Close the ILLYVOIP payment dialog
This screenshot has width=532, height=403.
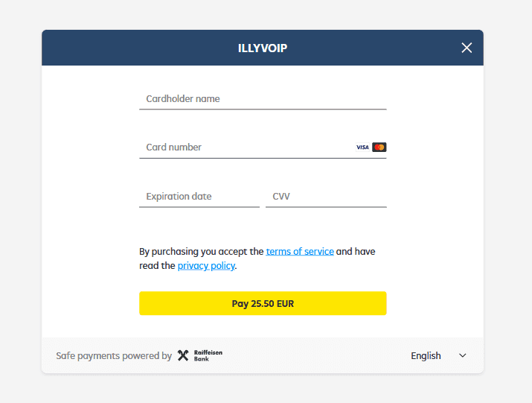467,48
